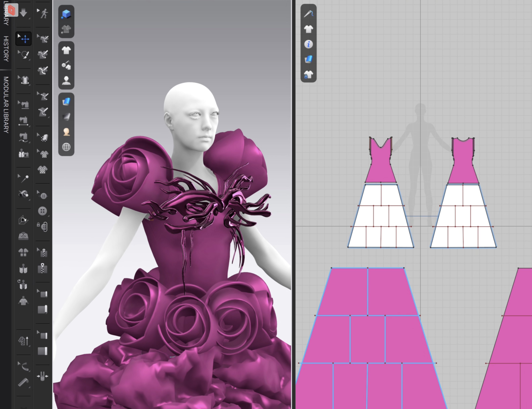Click Reset 3D Arrangement icon with rotate arrow
532x409 pixels.
pos(23,284)
